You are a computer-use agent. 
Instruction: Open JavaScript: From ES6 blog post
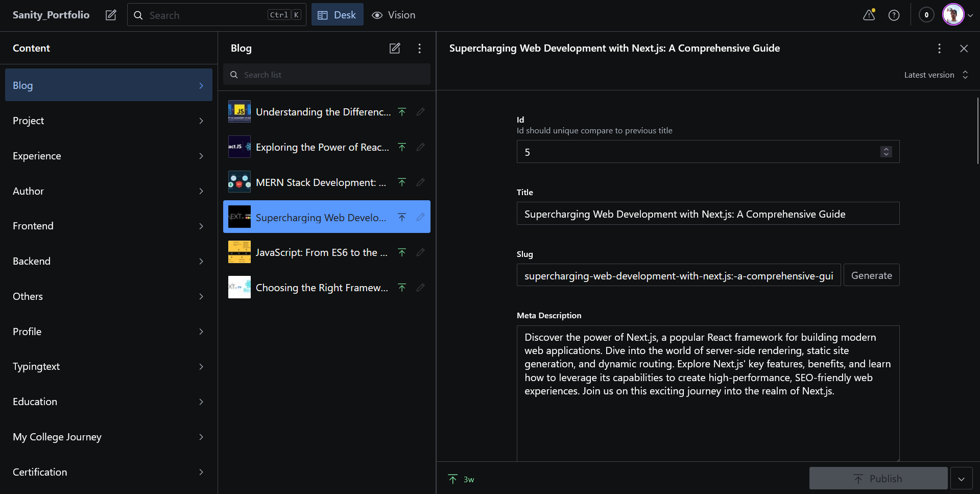pos(327,252)
